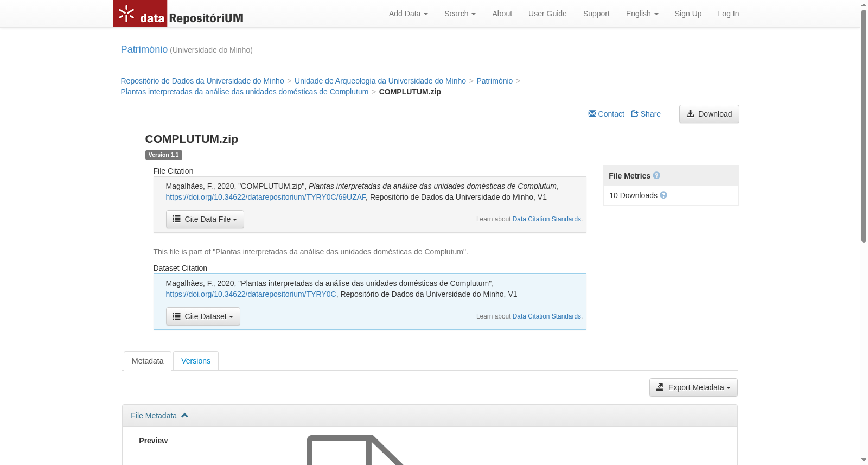Select the Metadata tab
Viewport: 868px width, 465px height.
pos(148,361)
